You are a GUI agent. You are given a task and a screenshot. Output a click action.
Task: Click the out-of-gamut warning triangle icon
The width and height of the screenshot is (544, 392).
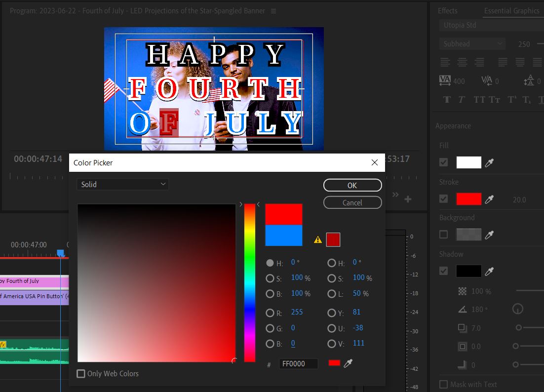coord(318,240)
